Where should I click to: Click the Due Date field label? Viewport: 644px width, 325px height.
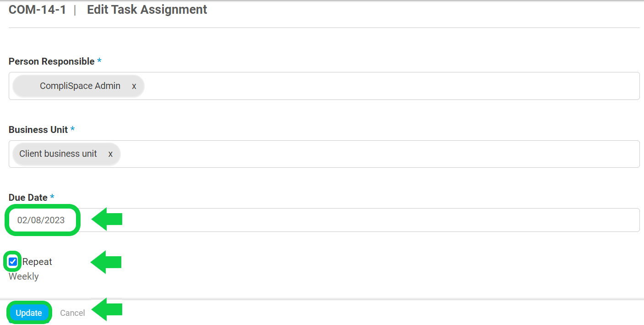point(28,198)
